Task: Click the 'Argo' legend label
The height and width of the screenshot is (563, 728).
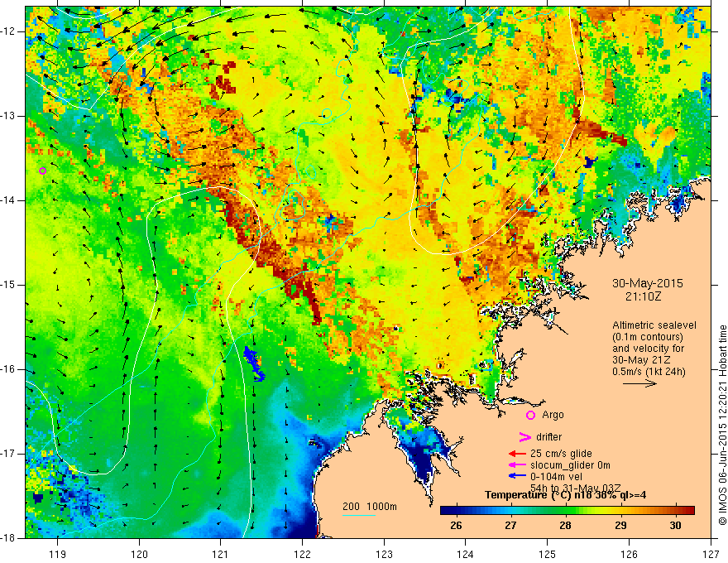Action: (553, 415)
